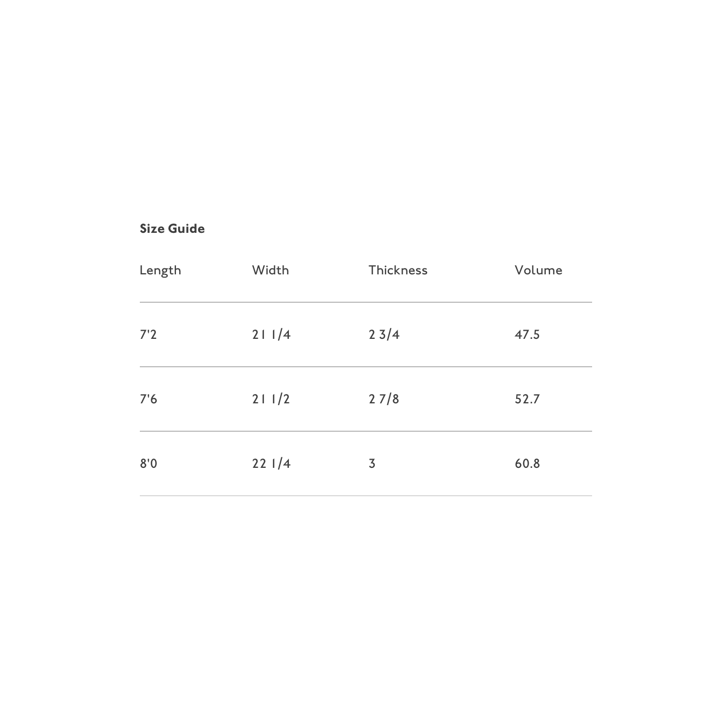Image resolution: width=727 pixels, height=728 pixels.
Task: Click the divider line under the header row
Action: [365, 302]
